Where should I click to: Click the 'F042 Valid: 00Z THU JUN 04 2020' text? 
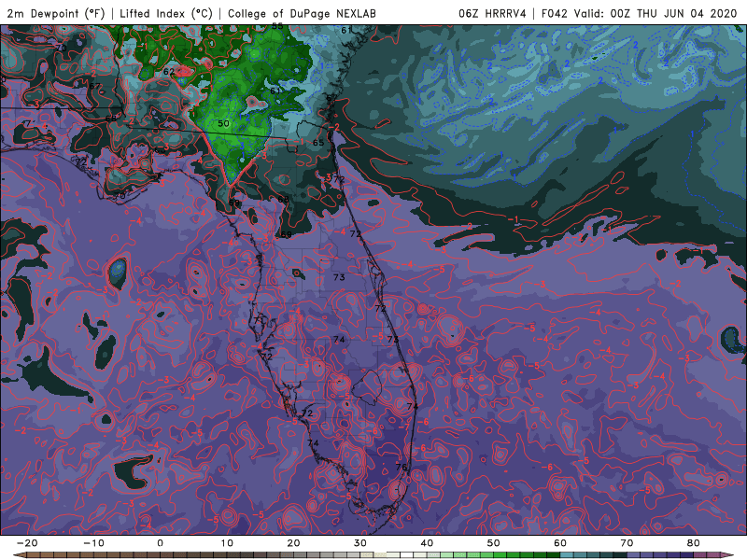tap(639, 13)
